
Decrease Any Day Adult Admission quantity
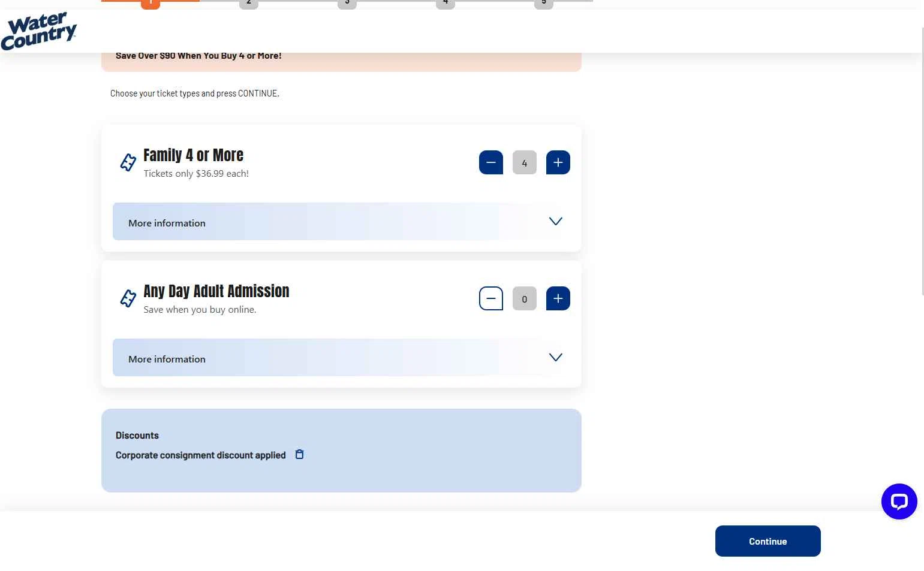(490, 298)
